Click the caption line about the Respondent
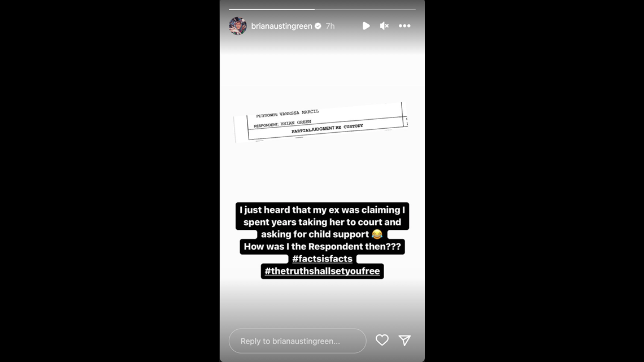The width and height of the screenshot is (644, 362). pos(323,246)
